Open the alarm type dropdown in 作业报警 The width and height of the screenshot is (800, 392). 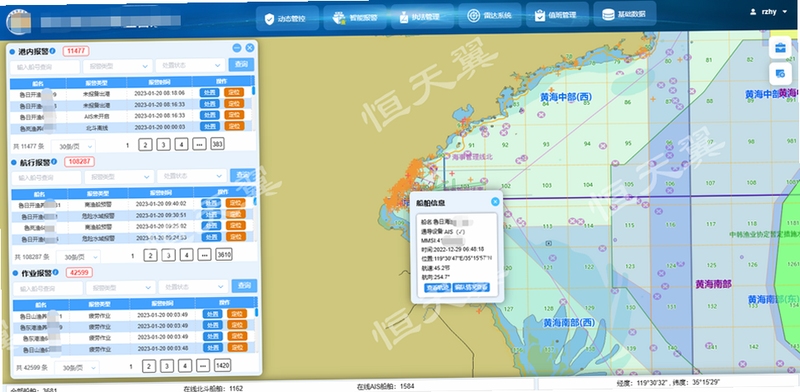pos(121,288)
